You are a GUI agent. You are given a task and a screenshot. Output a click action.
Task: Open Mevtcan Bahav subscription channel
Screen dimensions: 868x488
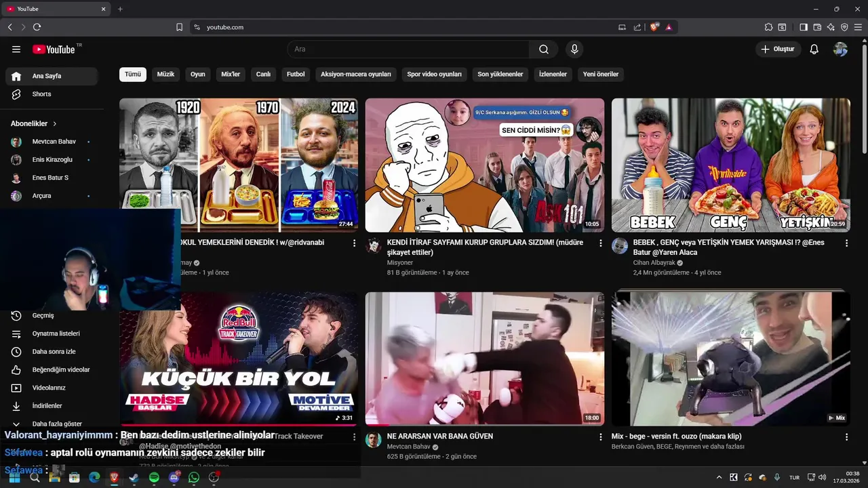52,142
